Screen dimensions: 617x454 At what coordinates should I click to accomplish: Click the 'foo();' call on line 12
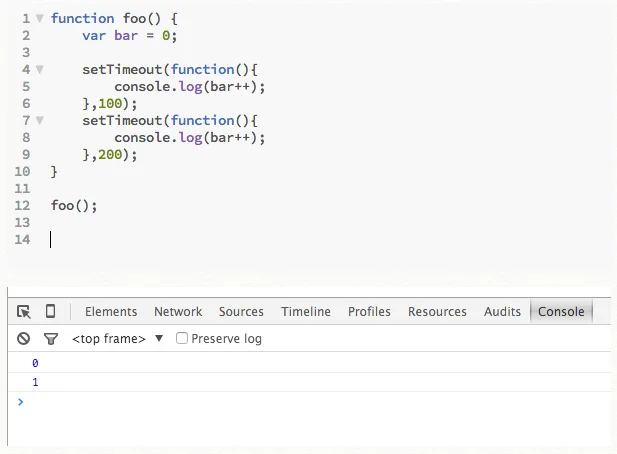(x=74, y=206)
